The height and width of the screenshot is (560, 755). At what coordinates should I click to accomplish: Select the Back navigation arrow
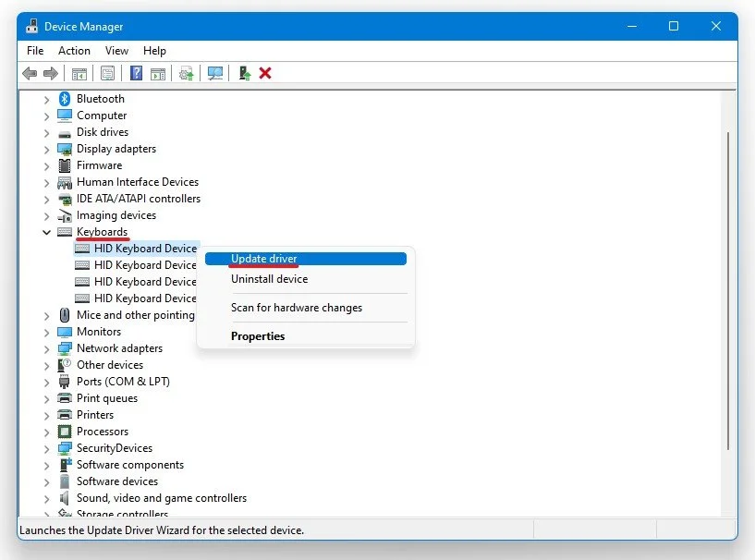click(x=29, y=73)
